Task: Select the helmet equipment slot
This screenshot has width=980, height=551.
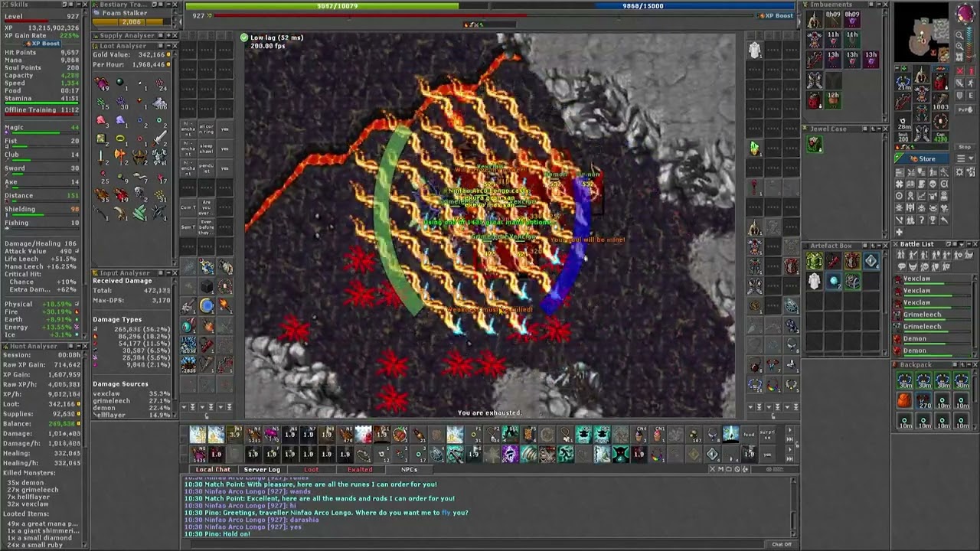Action: tap(921, 73)
